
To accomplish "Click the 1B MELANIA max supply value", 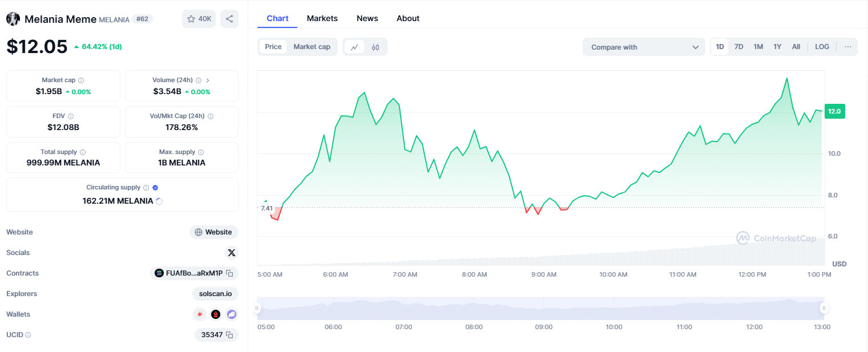I will click(181, 163).
